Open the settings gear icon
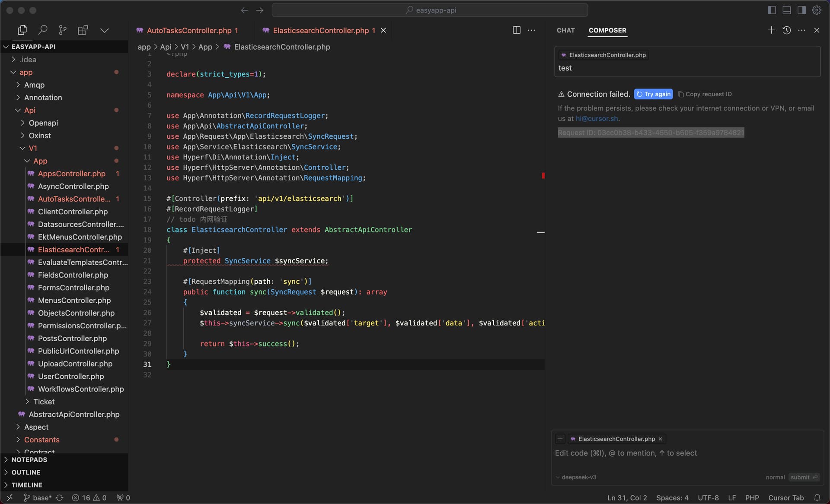The width and height of the screenshot is (830, 504). click(817, 10)
